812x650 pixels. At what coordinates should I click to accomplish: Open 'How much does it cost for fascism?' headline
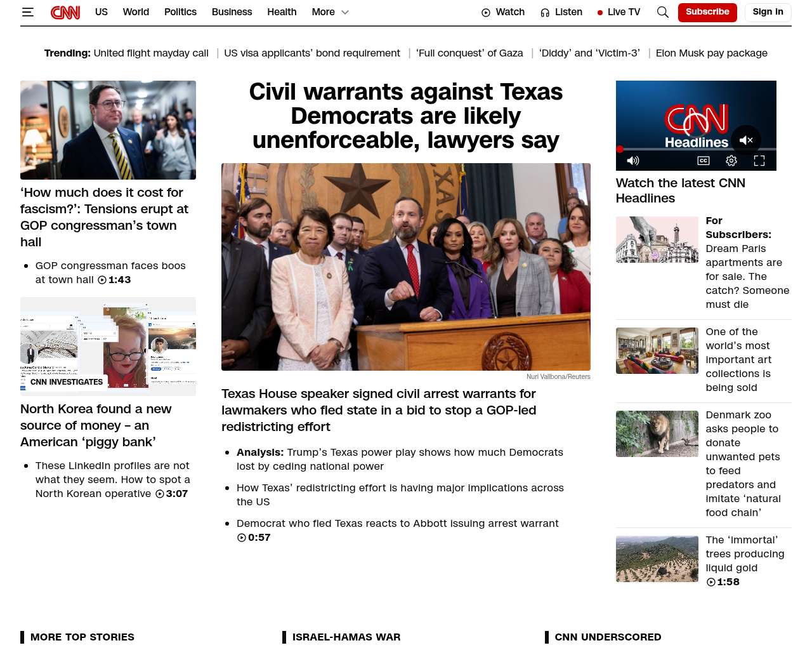[x=105, y=217]
